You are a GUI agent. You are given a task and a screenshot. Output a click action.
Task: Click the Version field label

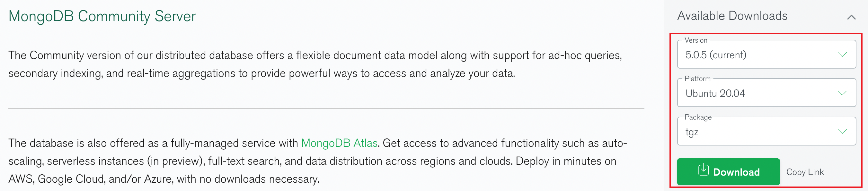[695, 40]
